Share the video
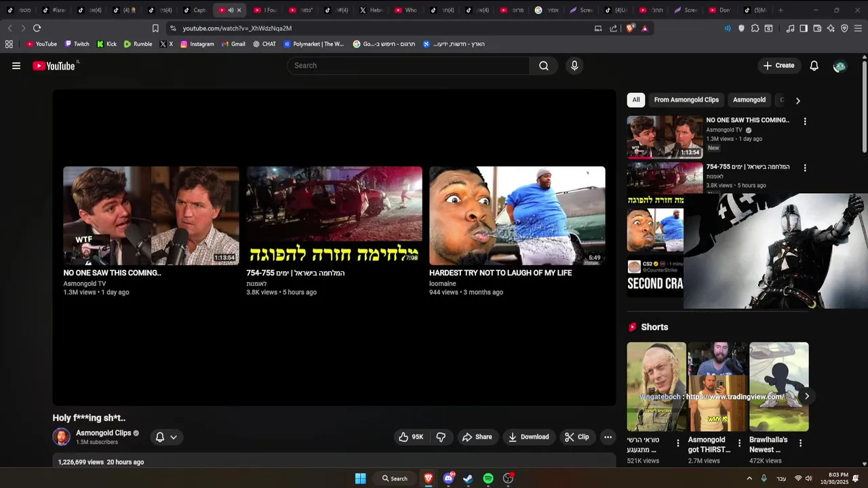The height and width of the screenshot is (488, 868). tap(477, 437)
